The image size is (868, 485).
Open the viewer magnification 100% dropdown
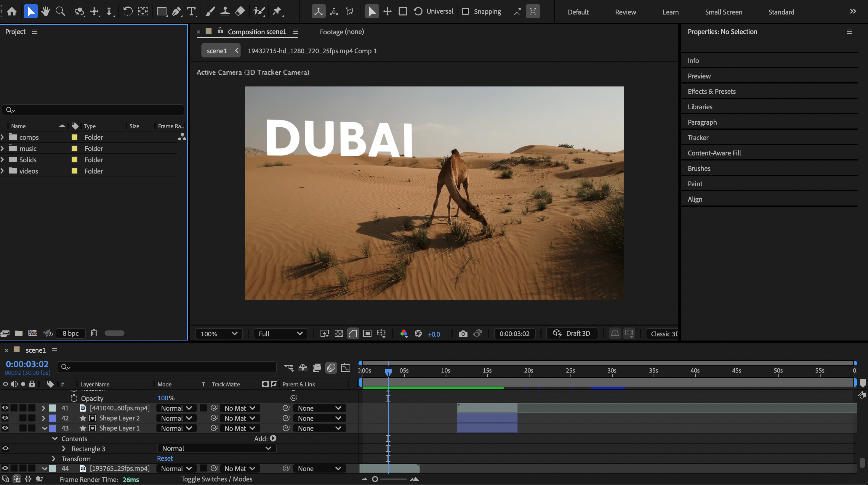219,334
